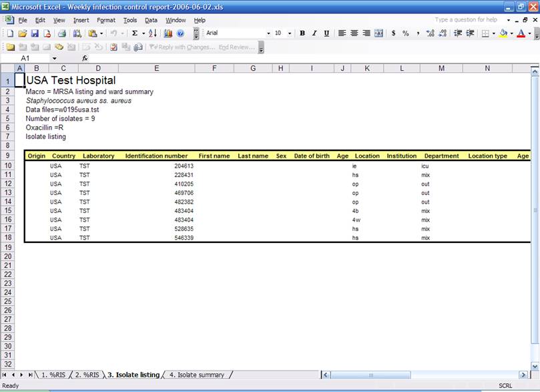Go to last sheet tab arrow
The height and width of the screenshot is (392, 540).
(30, 375)
